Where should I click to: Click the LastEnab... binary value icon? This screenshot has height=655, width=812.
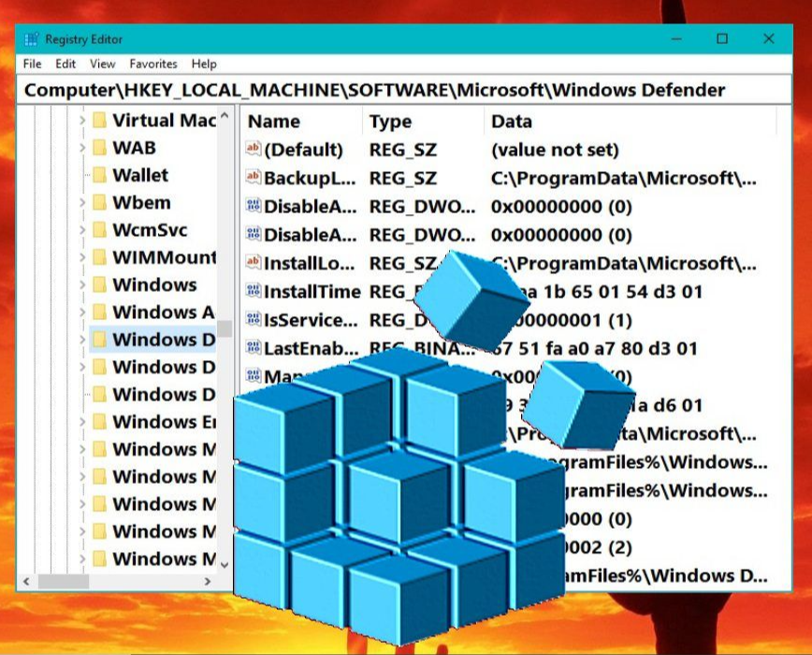[254, 347]
